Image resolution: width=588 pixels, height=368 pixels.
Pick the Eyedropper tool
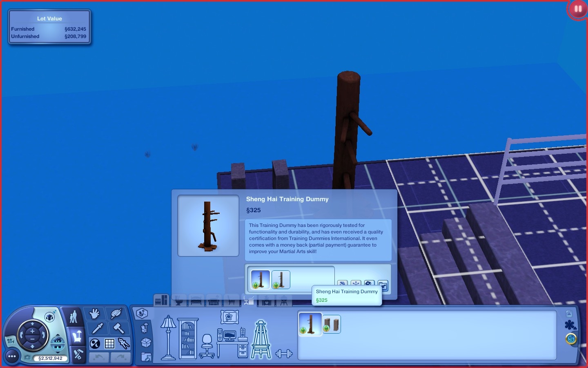tap(97, 328)
